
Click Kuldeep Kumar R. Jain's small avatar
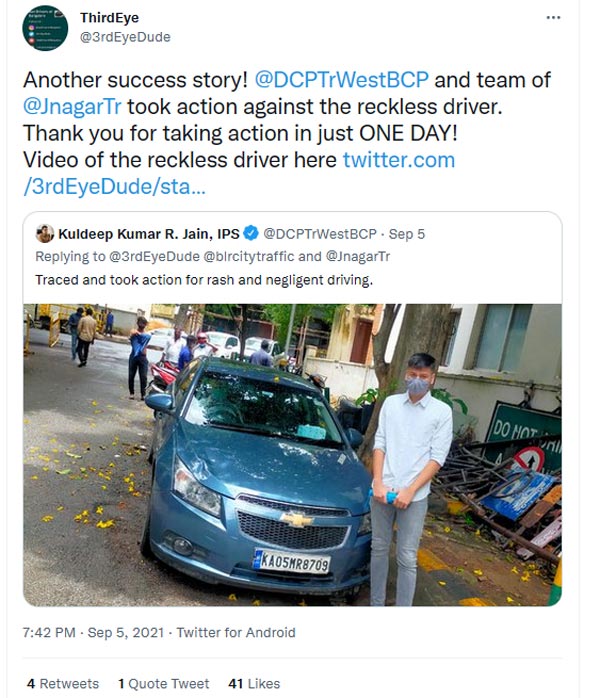(x=45, y=234)
